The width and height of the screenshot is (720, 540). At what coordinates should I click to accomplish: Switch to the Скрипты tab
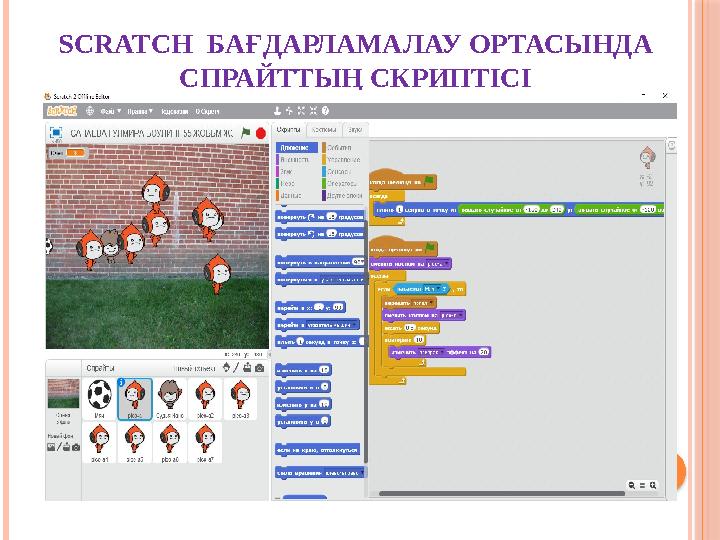click(289, 130)
